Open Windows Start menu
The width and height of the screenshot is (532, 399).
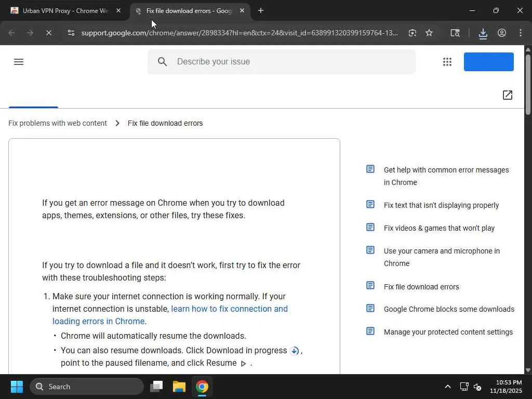17,387
